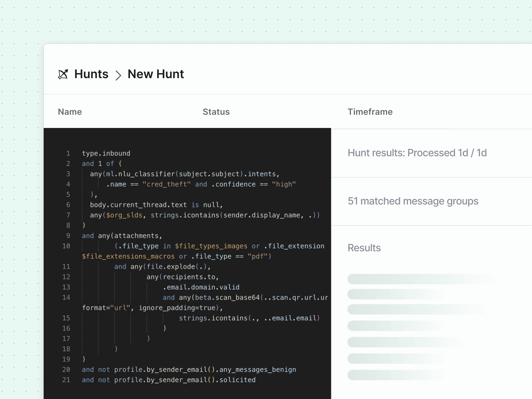
Task: Click the New Hunt breadcrumb label
Action: tap(156, 74)
